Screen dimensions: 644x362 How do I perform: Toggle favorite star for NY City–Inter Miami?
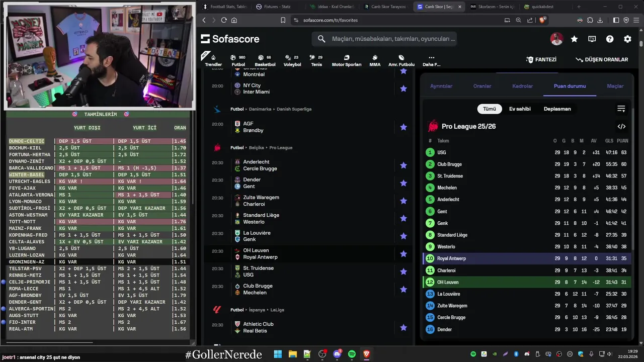point(403,88)
